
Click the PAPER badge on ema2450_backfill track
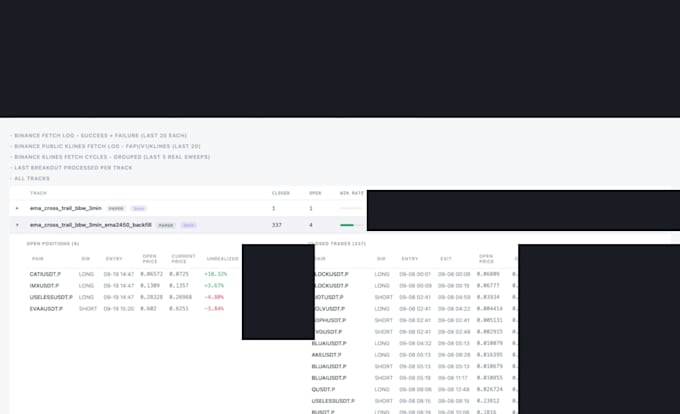[x=166, y=225]
